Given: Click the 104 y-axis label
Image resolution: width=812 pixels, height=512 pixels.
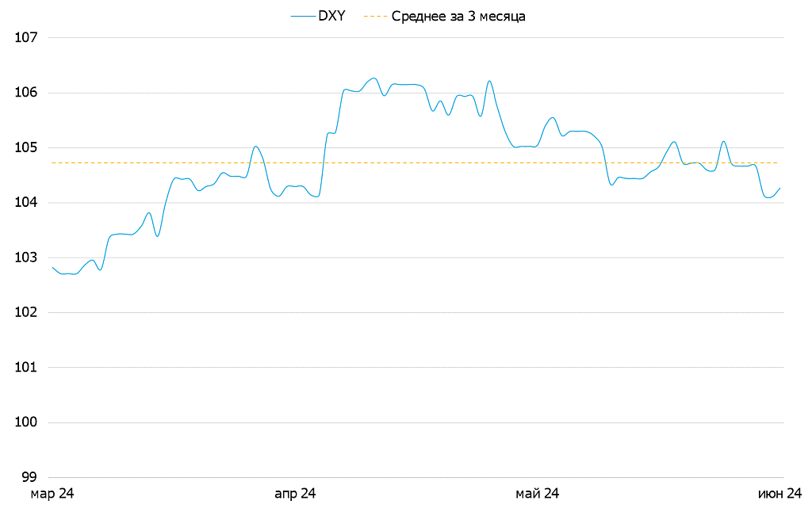Looking at the screenshot, I should point(26,203).
